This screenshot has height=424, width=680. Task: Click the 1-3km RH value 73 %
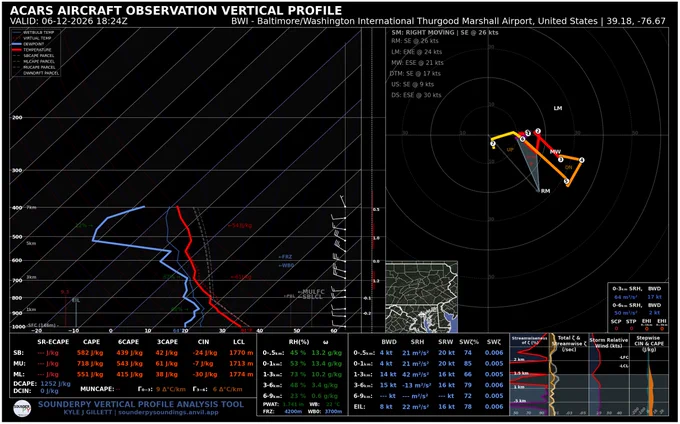[x=298, y=375]
